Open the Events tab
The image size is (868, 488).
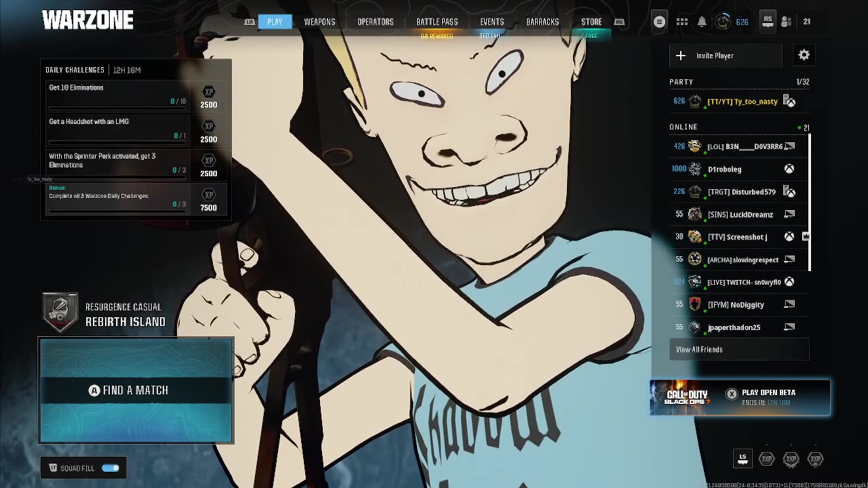click(492, 22)
